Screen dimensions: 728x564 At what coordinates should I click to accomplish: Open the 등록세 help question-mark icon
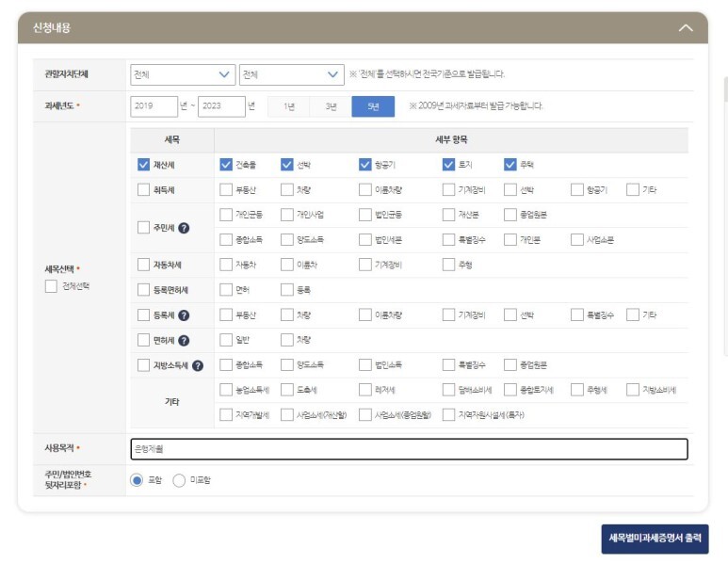184,315
